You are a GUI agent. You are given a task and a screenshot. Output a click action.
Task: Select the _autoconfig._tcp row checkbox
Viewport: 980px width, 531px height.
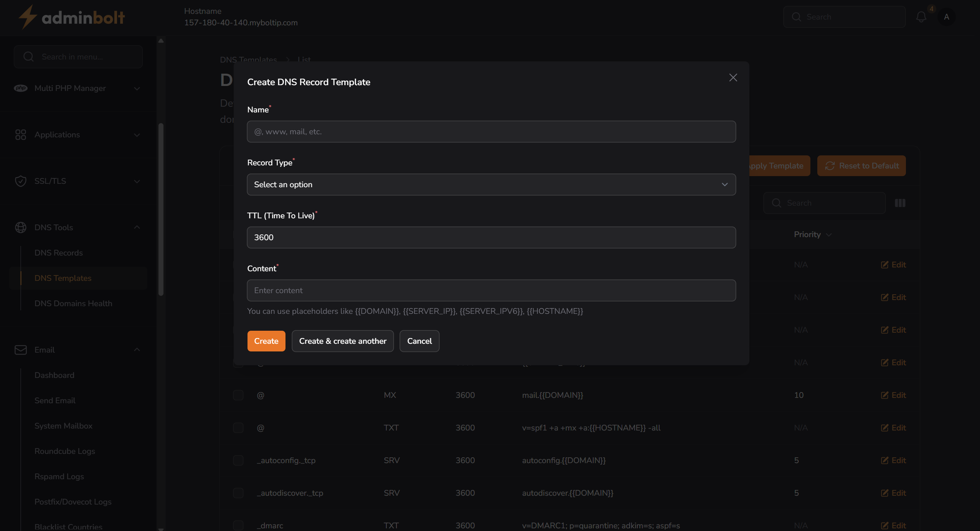pyautogui.click(x=238, y=460)
